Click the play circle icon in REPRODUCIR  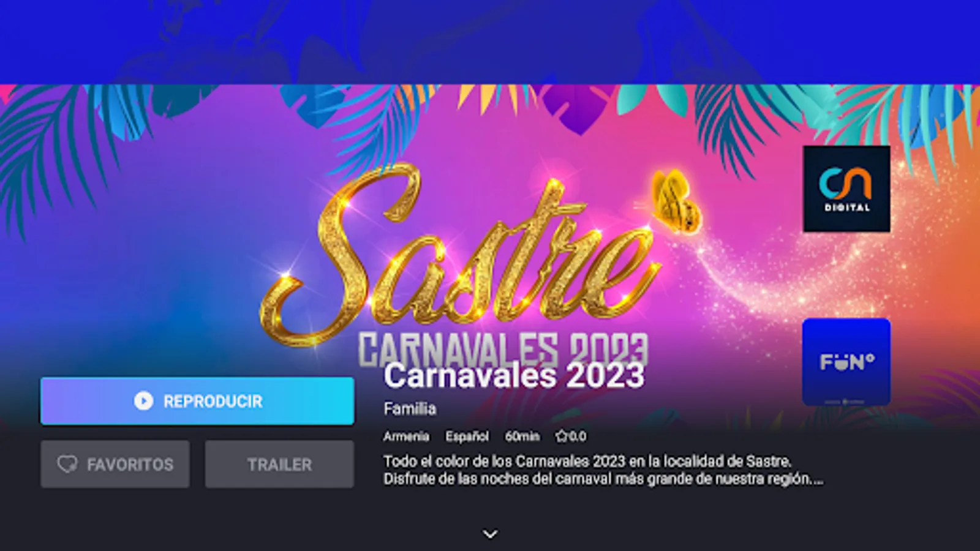point(143,401)
